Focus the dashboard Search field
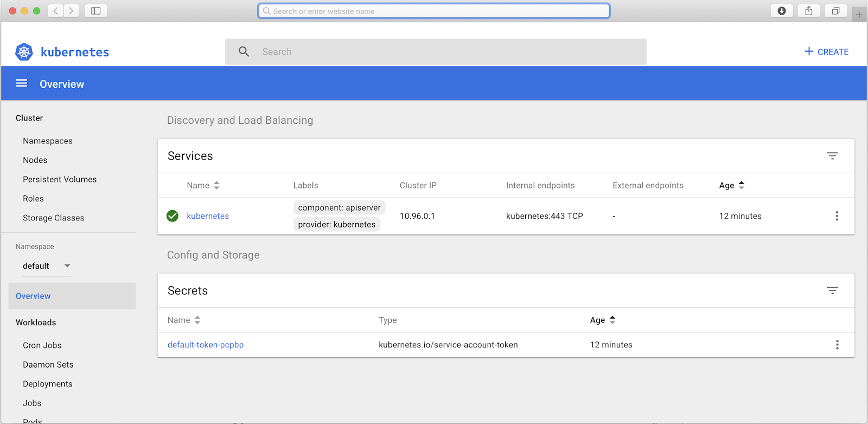Screen dimensions: 868x424 tap(436, 52)
